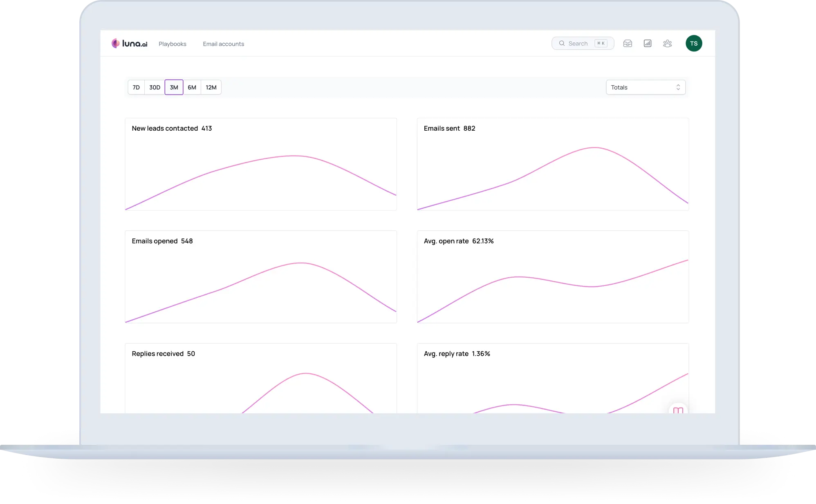Open the analytics bar chart icon
This screenshot has width=816, height=504.
(648, 43)
